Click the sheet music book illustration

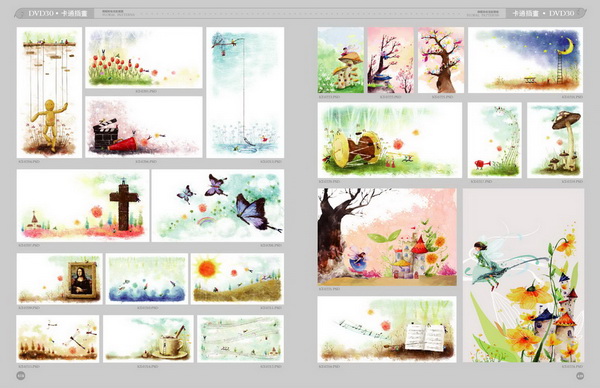click(x=387, y=329)
